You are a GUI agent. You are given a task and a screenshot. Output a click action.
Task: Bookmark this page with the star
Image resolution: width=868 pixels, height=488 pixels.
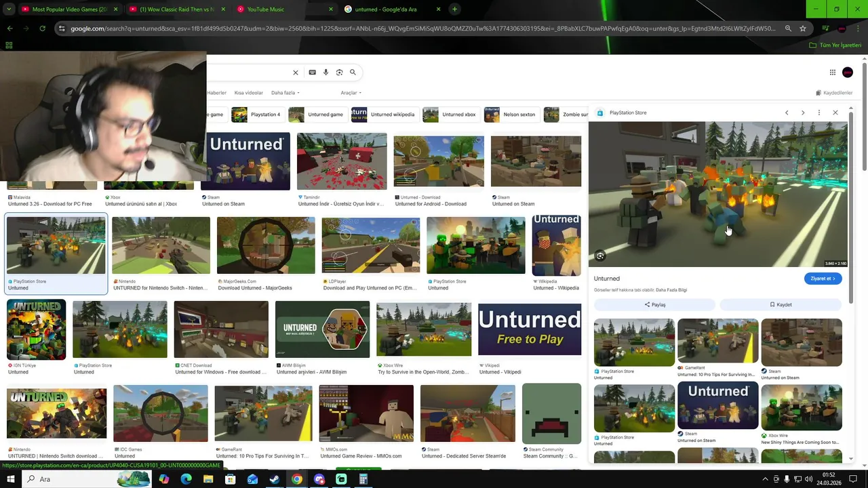tap(803, 28)
